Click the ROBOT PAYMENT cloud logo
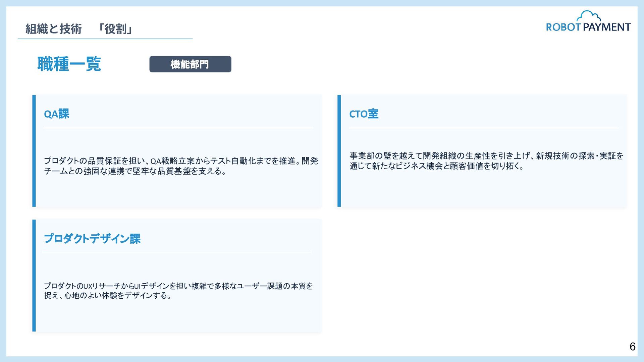Screen dimensions: 644x362 tap(588, 16)
